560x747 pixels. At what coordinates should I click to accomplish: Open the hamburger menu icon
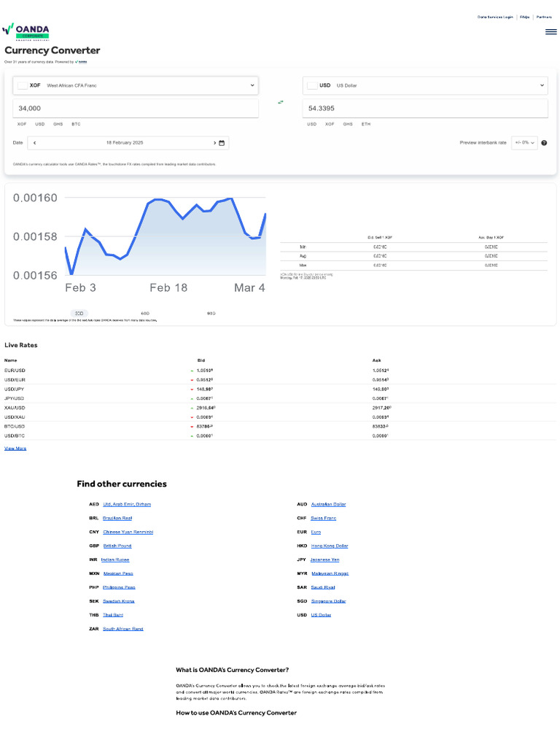pyautogui.click(x=551, y=32)
